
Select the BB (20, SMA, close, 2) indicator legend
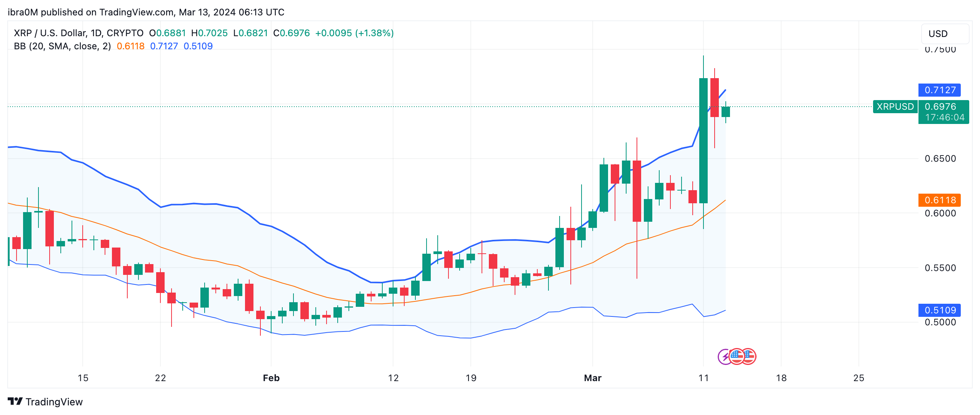pos(62,46)
